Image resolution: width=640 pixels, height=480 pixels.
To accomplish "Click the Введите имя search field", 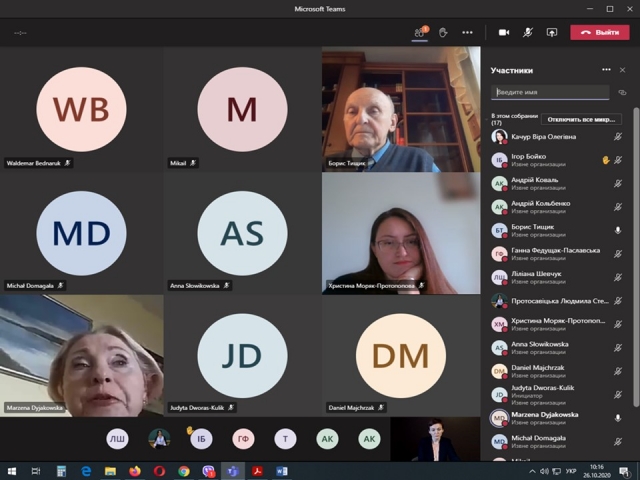I will point(550,92).
